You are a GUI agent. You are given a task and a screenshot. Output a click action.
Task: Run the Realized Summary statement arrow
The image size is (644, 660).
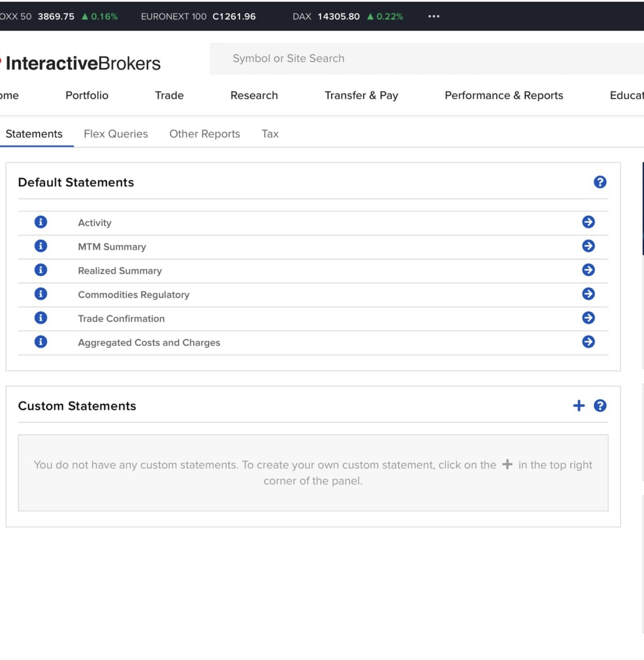point(588,270)
